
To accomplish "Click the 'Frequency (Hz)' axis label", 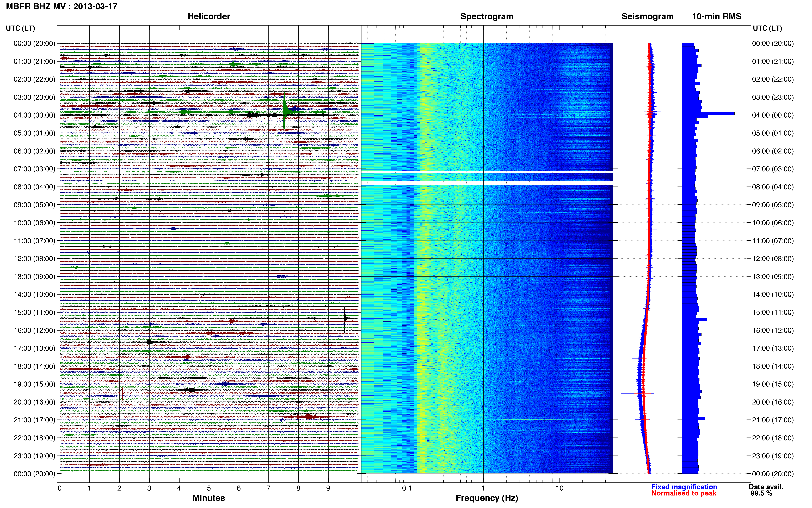I will pyautogui.click(x=487, y=498).
